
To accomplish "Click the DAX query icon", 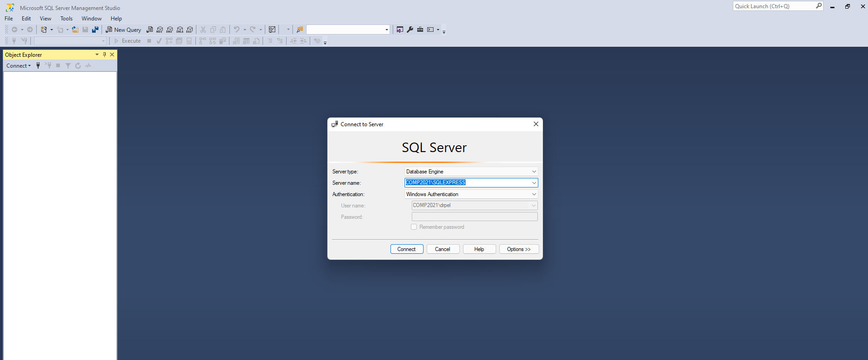I will [x=190, y=30].
